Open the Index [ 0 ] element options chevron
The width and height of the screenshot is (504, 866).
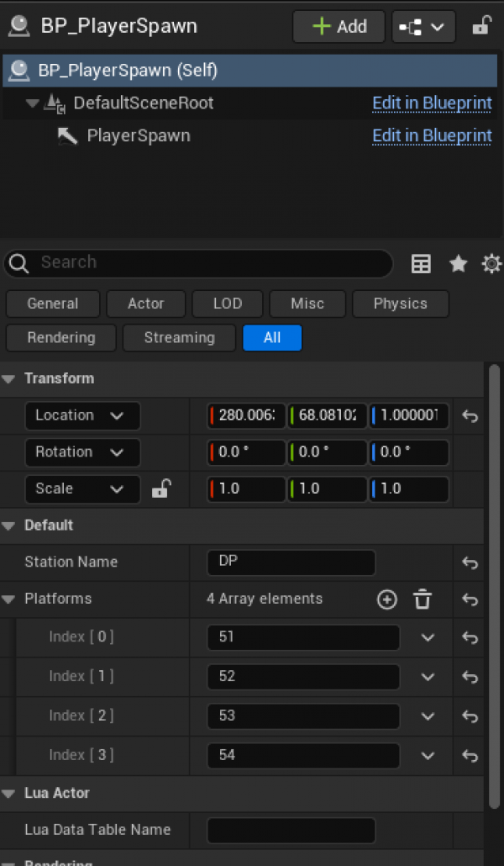coord(428,637)
